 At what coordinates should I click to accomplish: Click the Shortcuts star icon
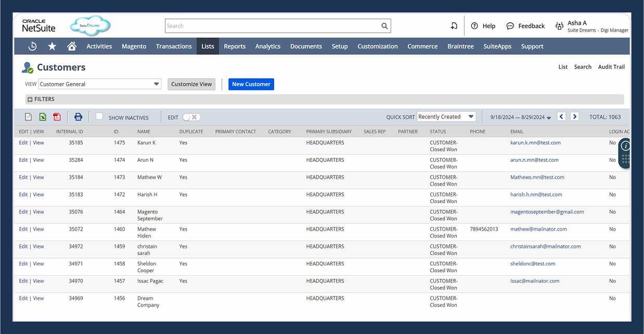tap(52, 46)
